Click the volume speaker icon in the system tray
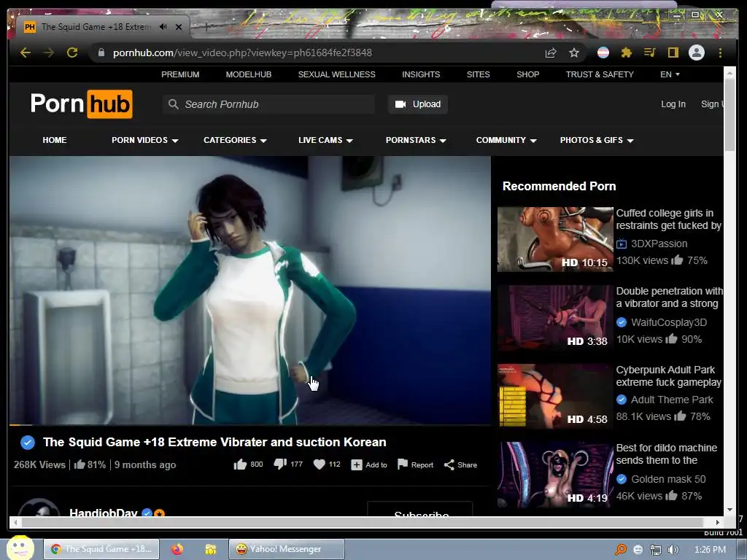Image resolution: width=747 pixels, height=560 pixels. (673, 550)
